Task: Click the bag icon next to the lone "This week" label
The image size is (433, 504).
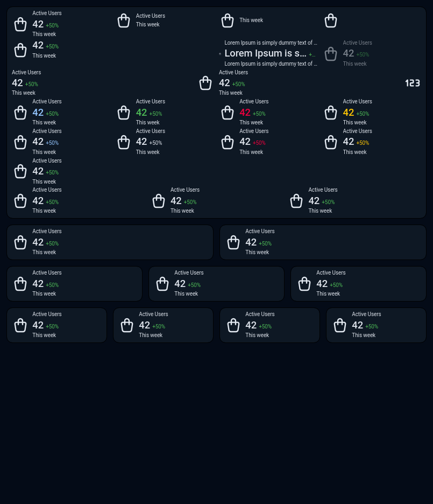Action: tap(228, 20)
